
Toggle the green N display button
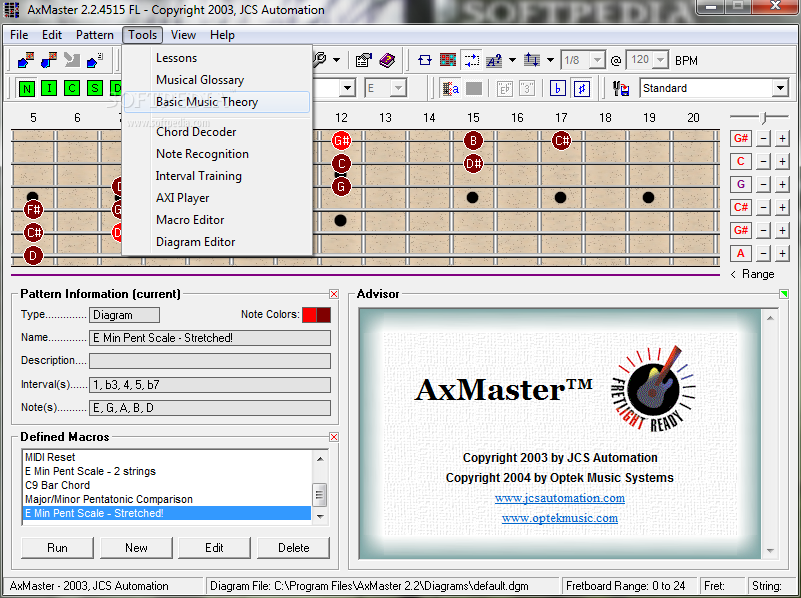click(27, 89)
